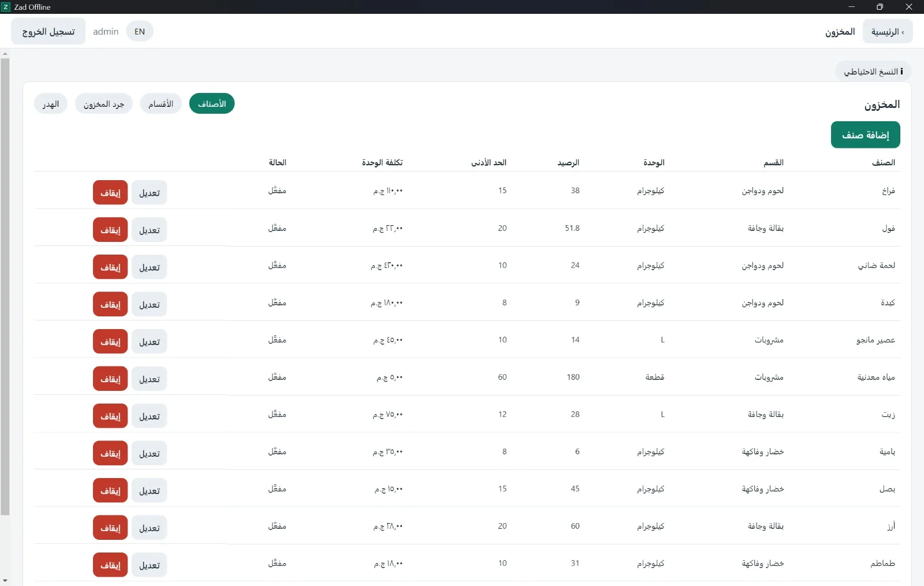Go back via the الرئيسية chevron button

[x=888, y=31]
